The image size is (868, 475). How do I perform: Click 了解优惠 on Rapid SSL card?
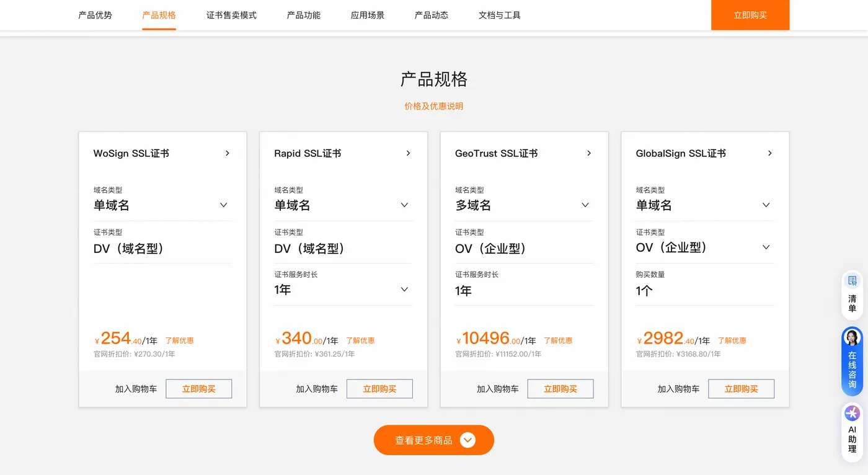(360, 340)
